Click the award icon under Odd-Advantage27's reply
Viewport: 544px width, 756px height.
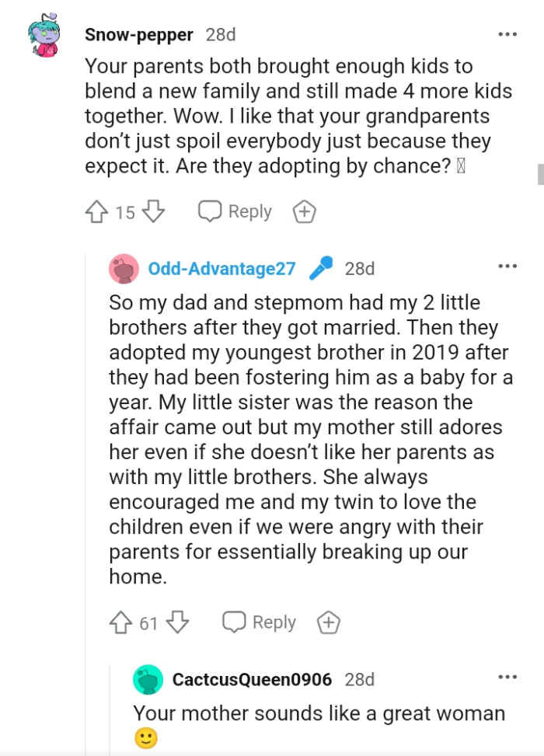click(x=328, y=622)
